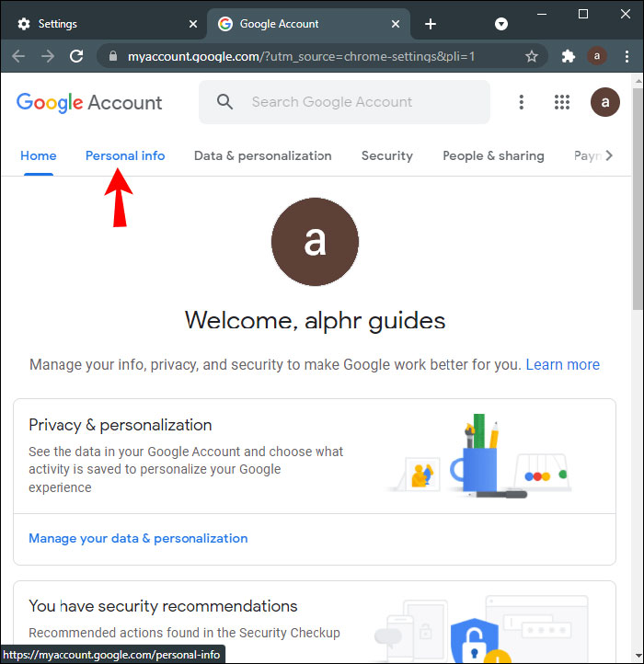Expand the tab search dropdown arrow
Screen dimensions: 644x664
pyautogui.click(x=501, y=24)
